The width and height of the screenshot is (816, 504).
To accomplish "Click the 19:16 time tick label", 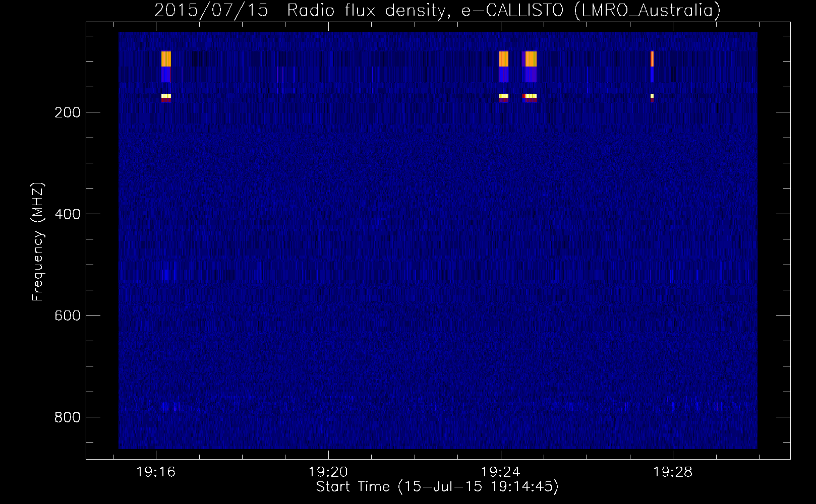I will (x=156, y=472).
